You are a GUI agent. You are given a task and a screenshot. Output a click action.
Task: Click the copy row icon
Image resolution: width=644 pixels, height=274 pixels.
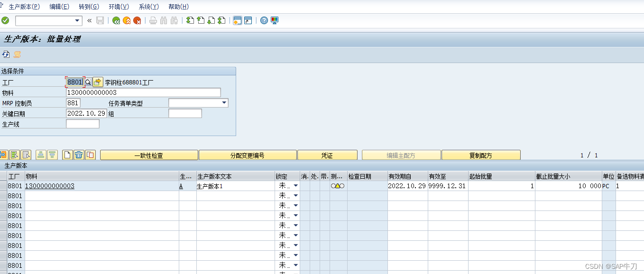pos(90,155)
